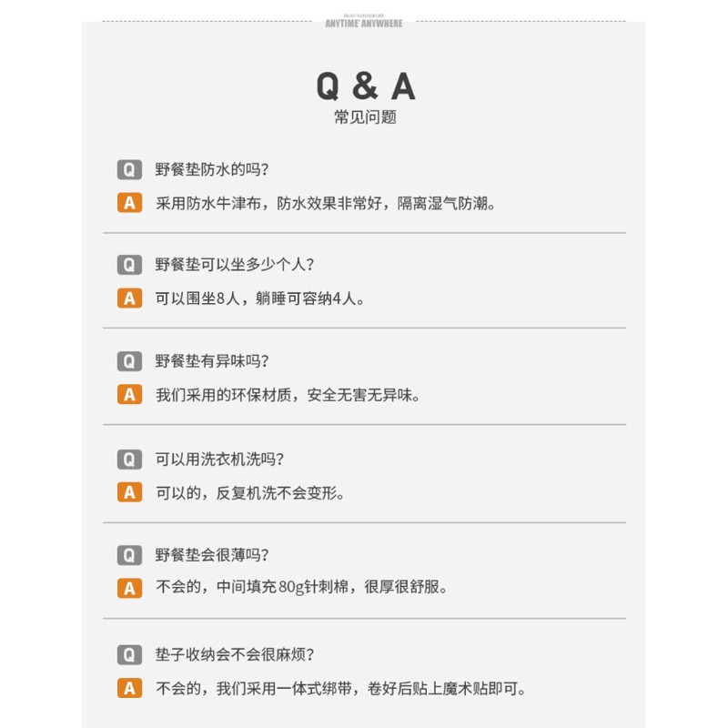Click the orange A icon beside 中间填充80g针刺棉
This screenshot has width=728, height=728.
129,588
